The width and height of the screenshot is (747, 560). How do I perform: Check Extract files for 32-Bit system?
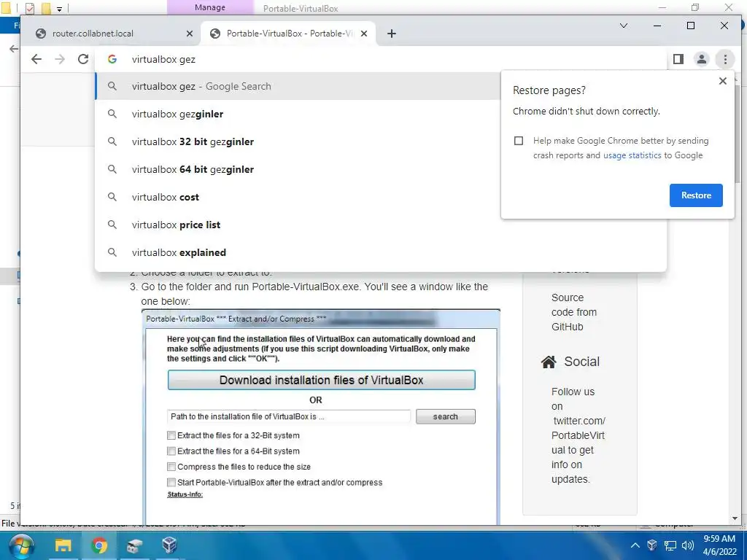[171, 435]
